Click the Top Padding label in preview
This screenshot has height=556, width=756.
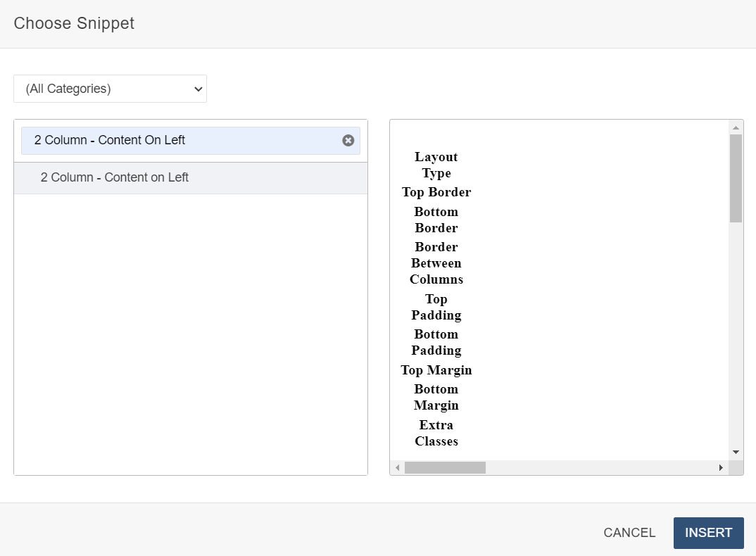[436, 307]
